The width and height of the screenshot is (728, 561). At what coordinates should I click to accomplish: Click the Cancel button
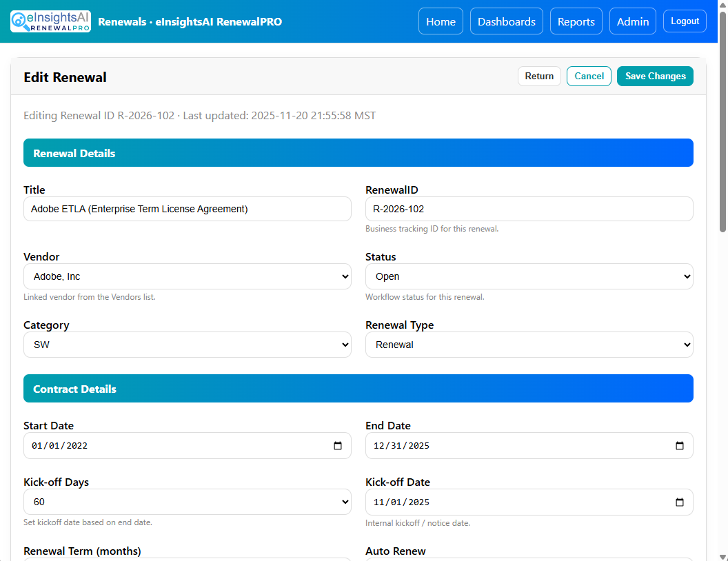(x=589, y=76)
